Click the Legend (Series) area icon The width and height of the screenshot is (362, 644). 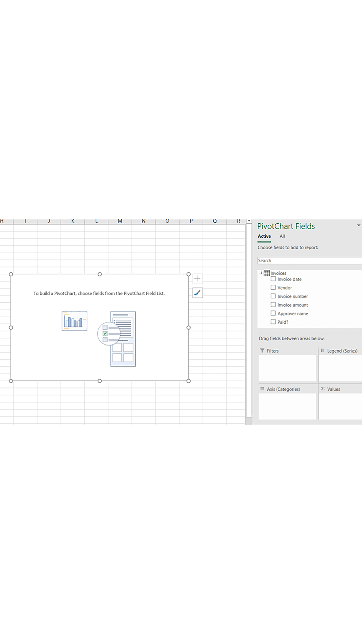click(323, 351)
